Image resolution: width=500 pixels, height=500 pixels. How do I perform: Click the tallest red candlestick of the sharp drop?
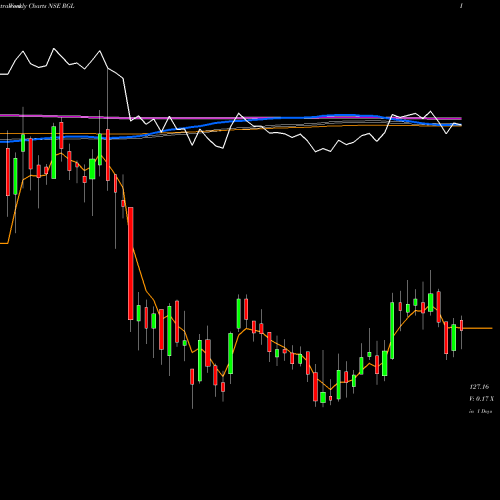point(131,263)
